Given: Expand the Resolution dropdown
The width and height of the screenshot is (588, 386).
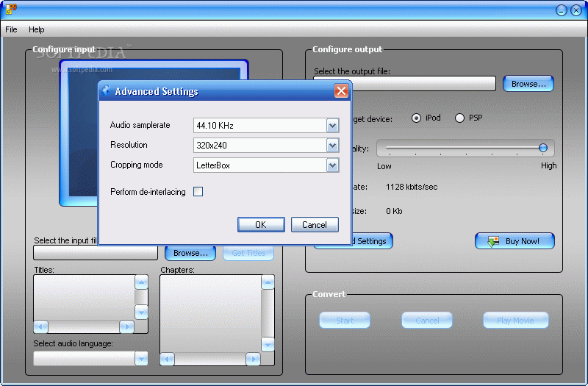Looking at the screenshot, I should click(x=332, y=146).
